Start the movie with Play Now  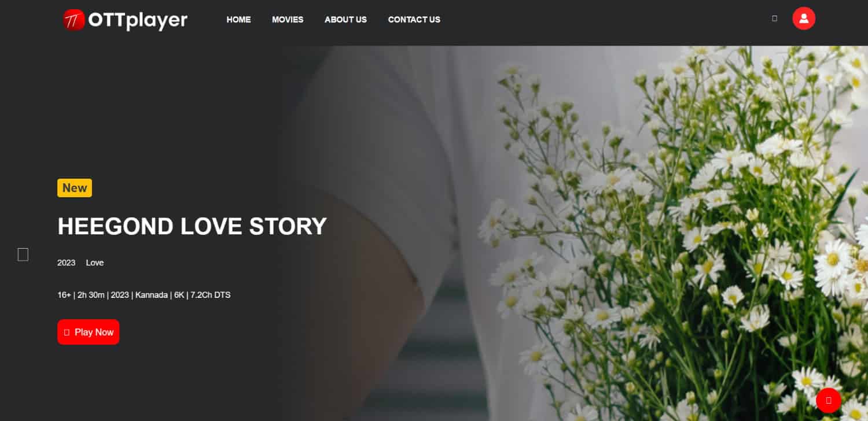point(89,332)
